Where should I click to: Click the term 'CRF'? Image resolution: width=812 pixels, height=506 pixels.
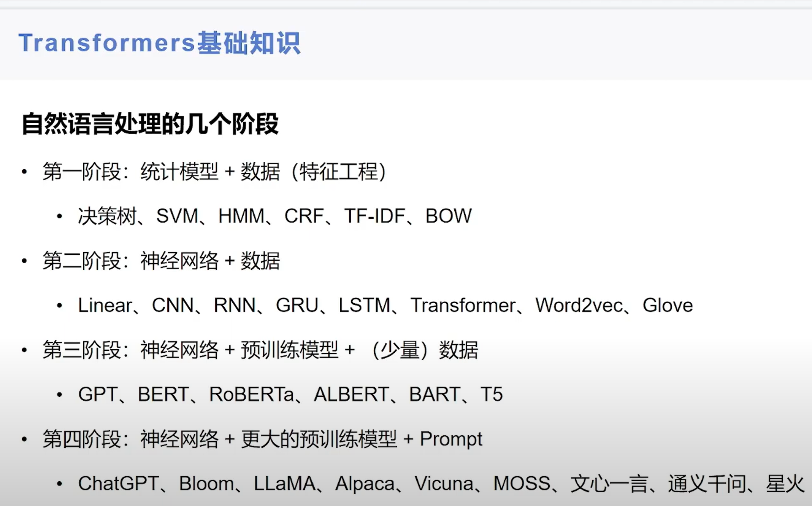pyautogui.click(x=304, y=216)
